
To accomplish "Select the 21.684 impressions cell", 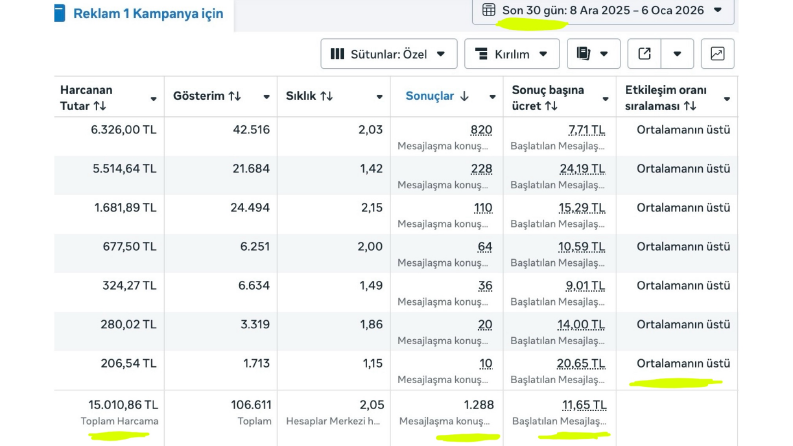I will (251, 169).
